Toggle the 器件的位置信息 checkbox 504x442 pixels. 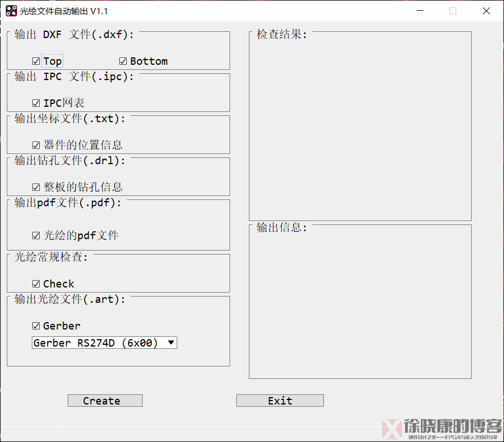click(36, 145)
